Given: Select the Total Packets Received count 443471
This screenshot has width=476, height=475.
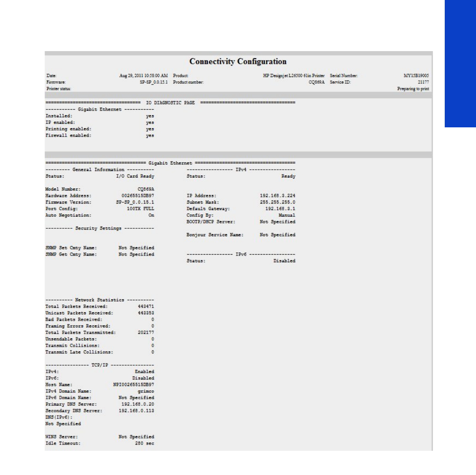Looking at the screenshot, I should coord(146,306).
